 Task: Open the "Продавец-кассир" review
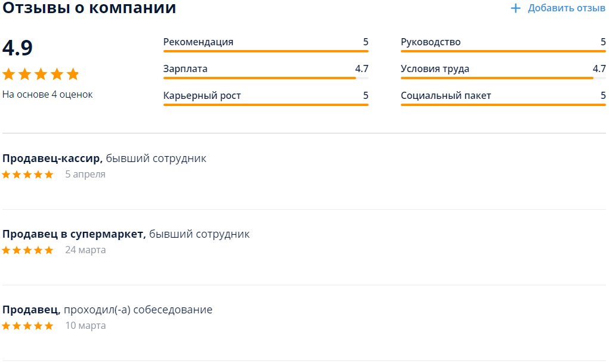(x=52, y=158)
